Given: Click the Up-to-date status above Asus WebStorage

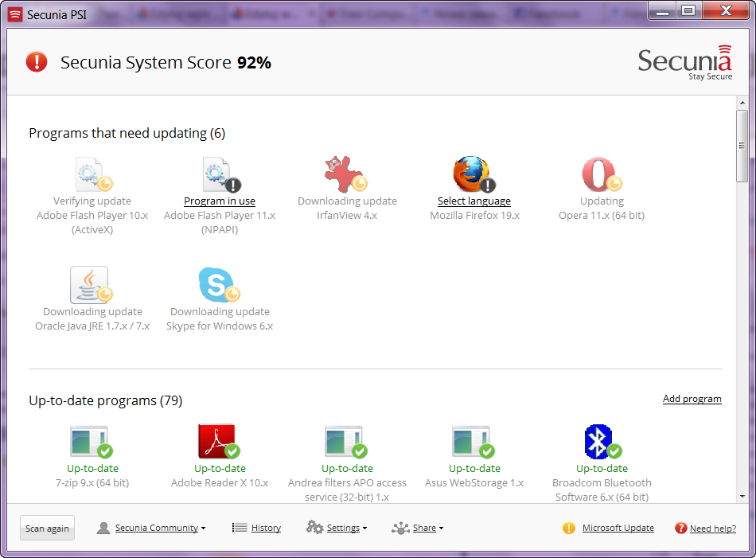Looking at the screenshot, I should [474, 468].
